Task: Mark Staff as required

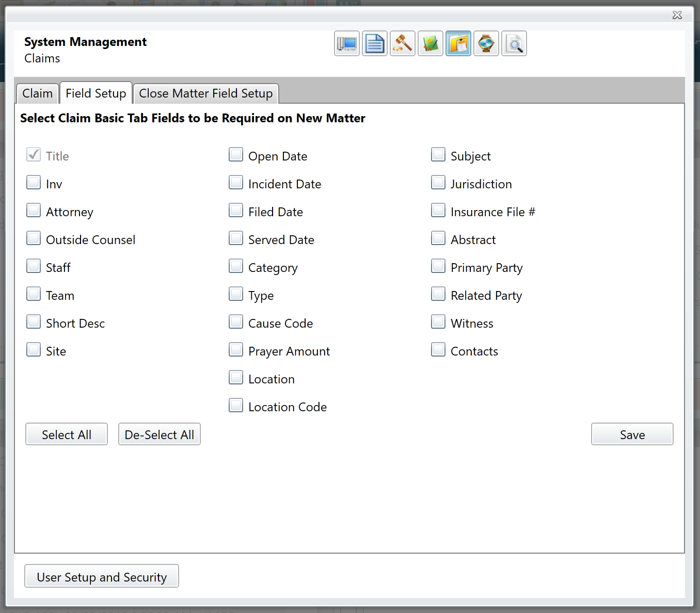Action: (x=34, y=266)
